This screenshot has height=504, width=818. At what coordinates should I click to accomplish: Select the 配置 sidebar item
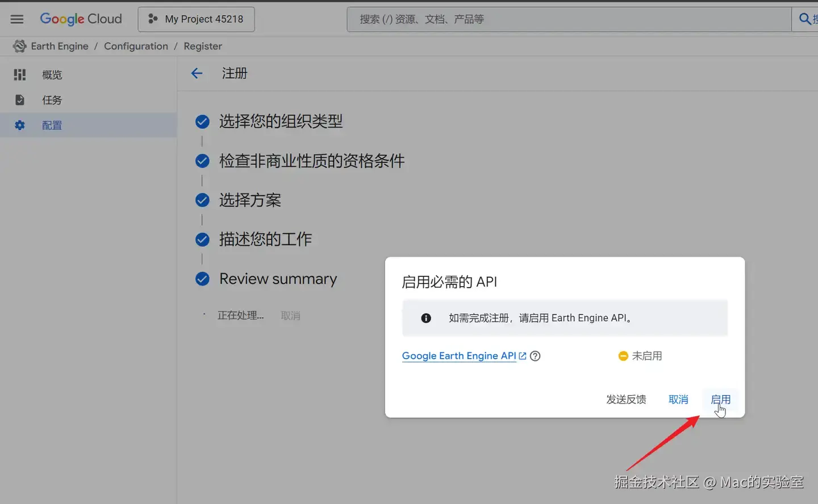tap(88, 125)
